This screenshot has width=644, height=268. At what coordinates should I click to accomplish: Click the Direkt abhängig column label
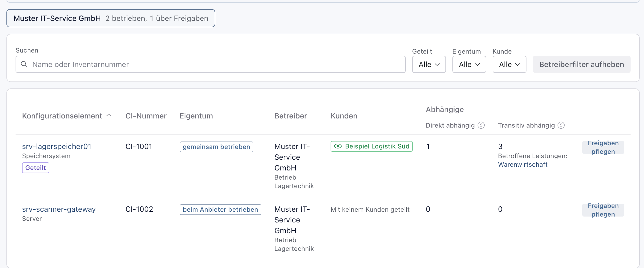tap(450, 125)
